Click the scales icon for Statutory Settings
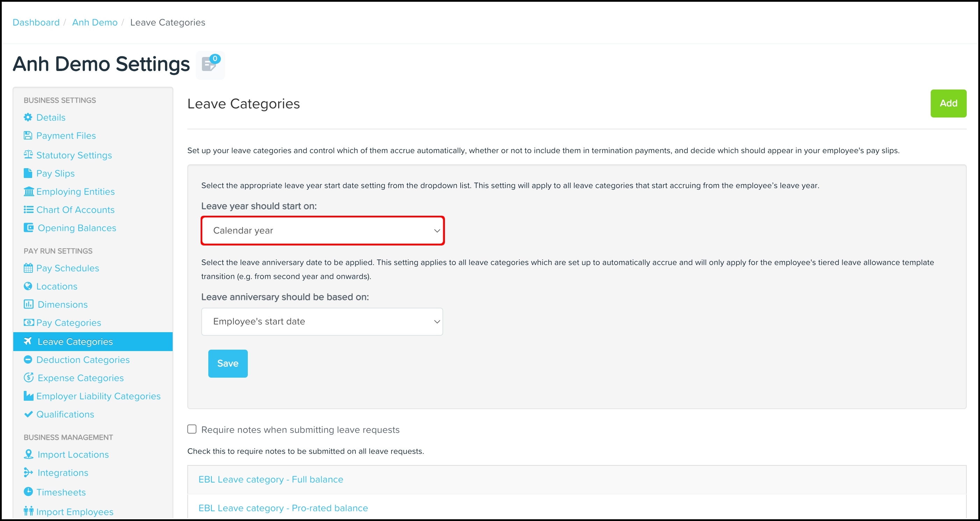The height and width of the screenshot is (521, 980). 29,155
